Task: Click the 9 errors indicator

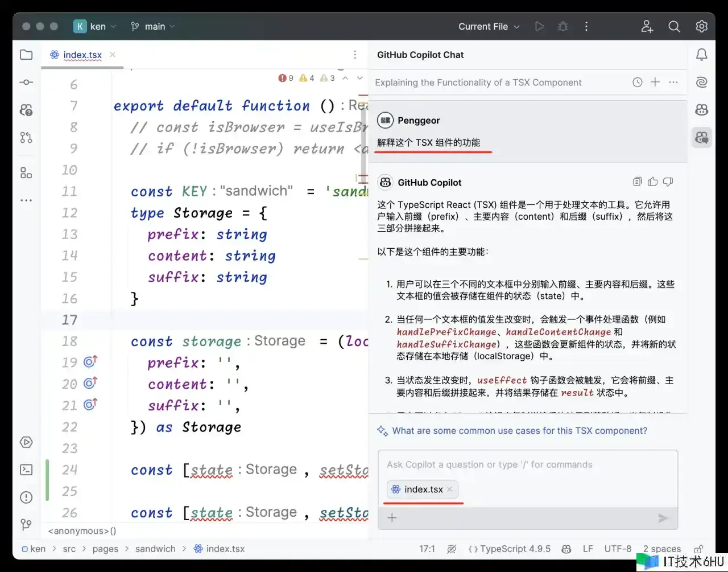Action: point(286,78)
